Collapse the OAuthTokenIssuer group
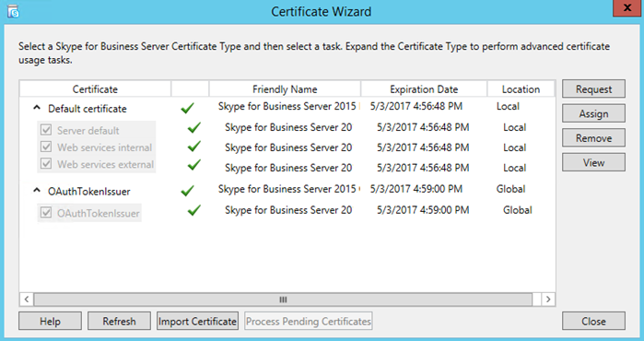Image resolution: width=644 pixels, height=341 pixels. pos(37,190)
